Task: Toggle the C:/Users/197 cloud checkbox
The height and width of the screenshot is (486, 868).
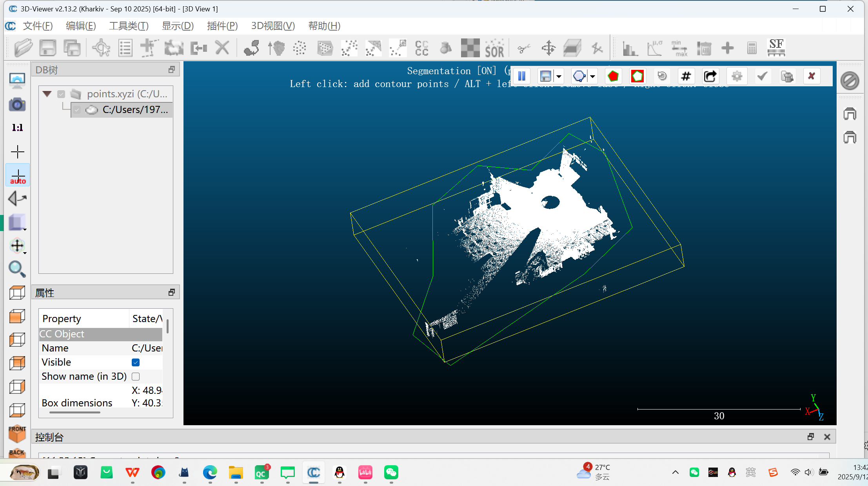Action: [77, 110]
